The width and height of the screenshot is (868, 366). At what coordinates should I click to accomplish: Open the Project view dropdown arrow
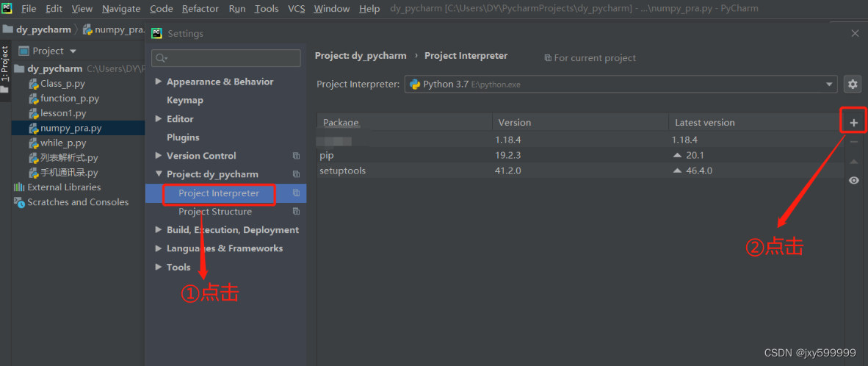click(x=73, y=51)
